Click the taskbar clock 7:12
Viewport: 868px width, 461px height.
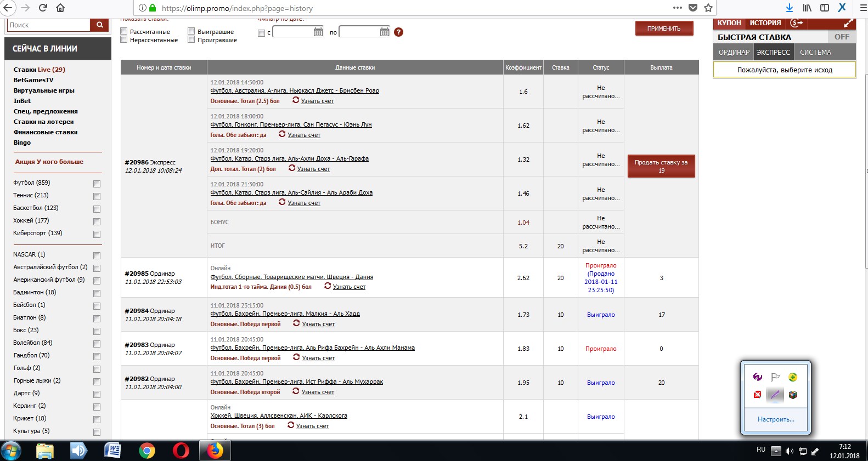click(x=844, y=446)
